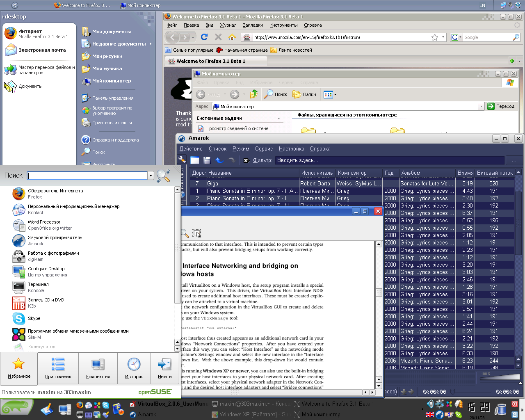Viewport: 525px width, 420px height.
Task: Expand the Поиск field dropdown arrow
Action: click(x=151, y=176)
